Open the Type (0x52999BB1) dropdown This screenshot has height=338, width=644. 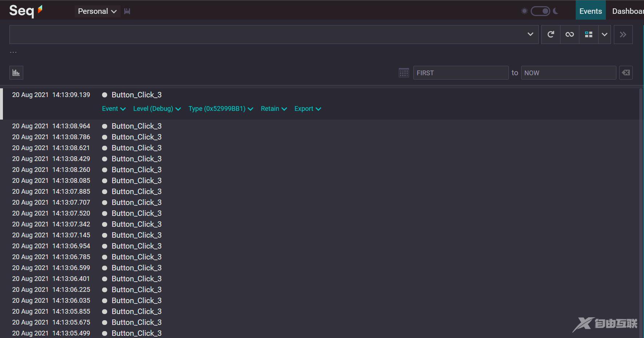tap(220, 109)
